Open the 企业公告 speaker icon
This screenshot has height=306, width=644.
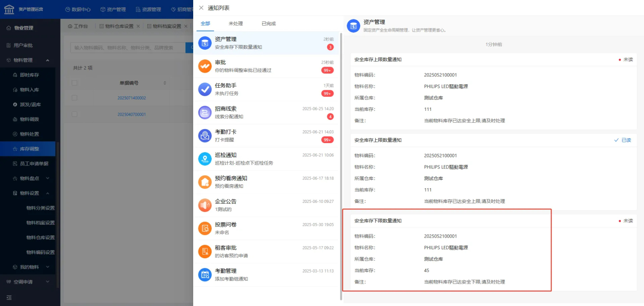pyautogui.click(x=205, y=205)
